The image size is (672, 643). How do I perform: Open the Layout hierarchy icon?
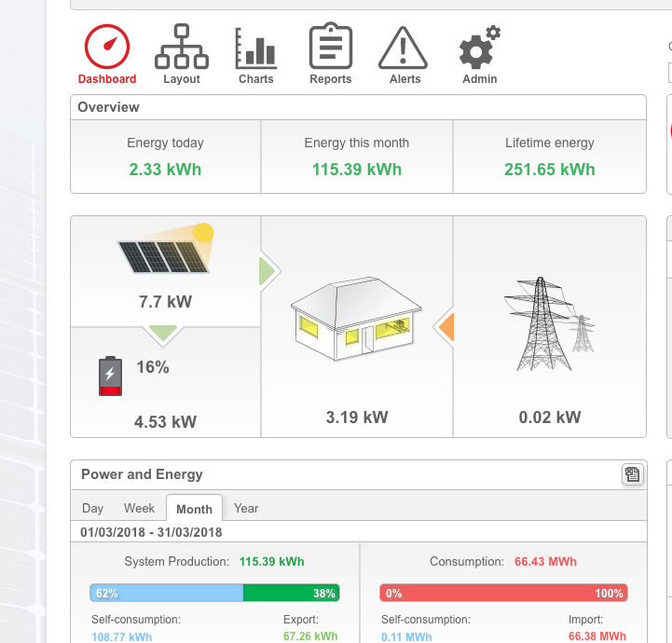pyautogui.click(x=182, y=47)
